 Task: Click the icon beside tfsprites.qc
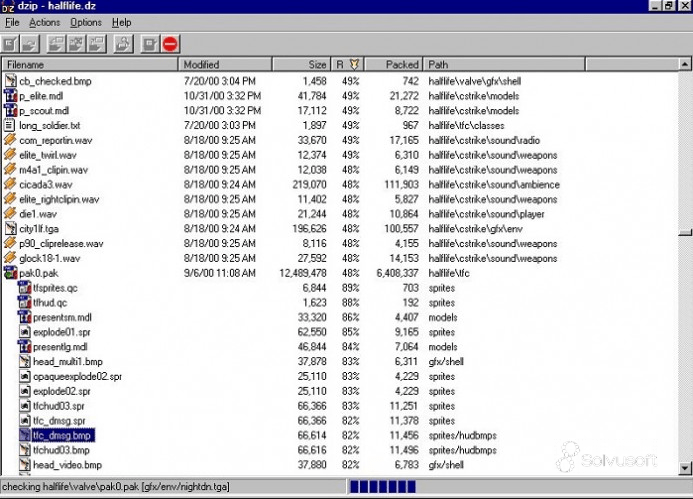point(25,288)
